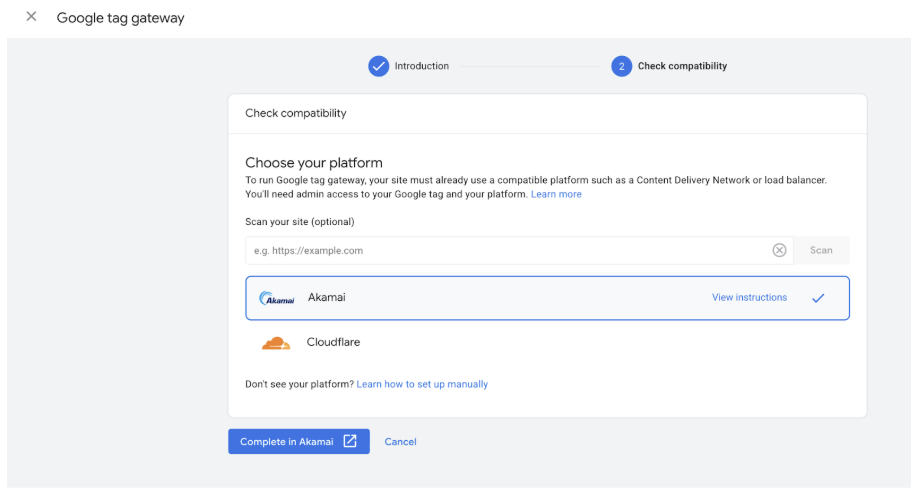Open the Learn more link
This screenshot has height=488, width=912.
[556, 194]
